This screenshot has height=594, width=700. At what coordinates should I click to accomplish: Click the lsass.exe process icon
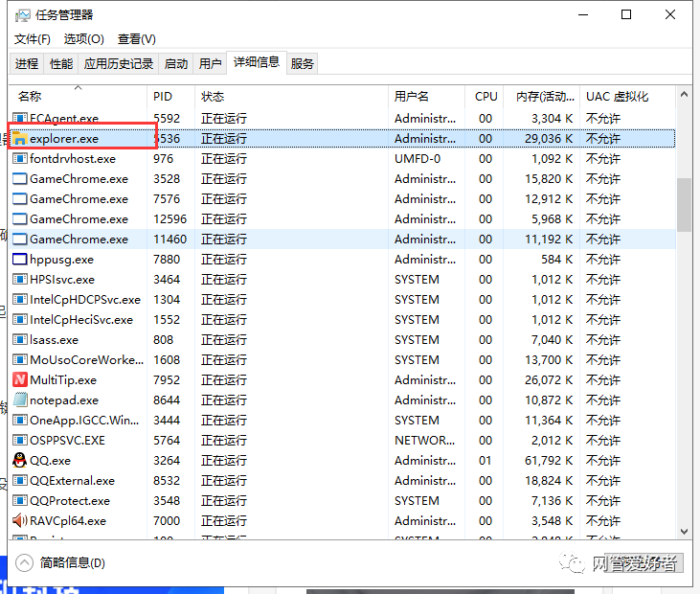(x=19, y=339)
